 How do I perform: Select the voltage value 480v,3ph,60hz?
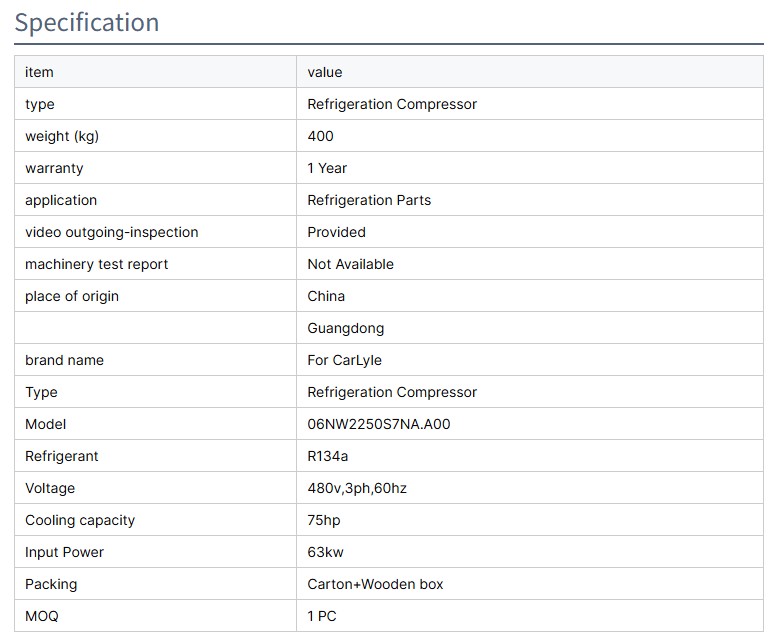357,488
